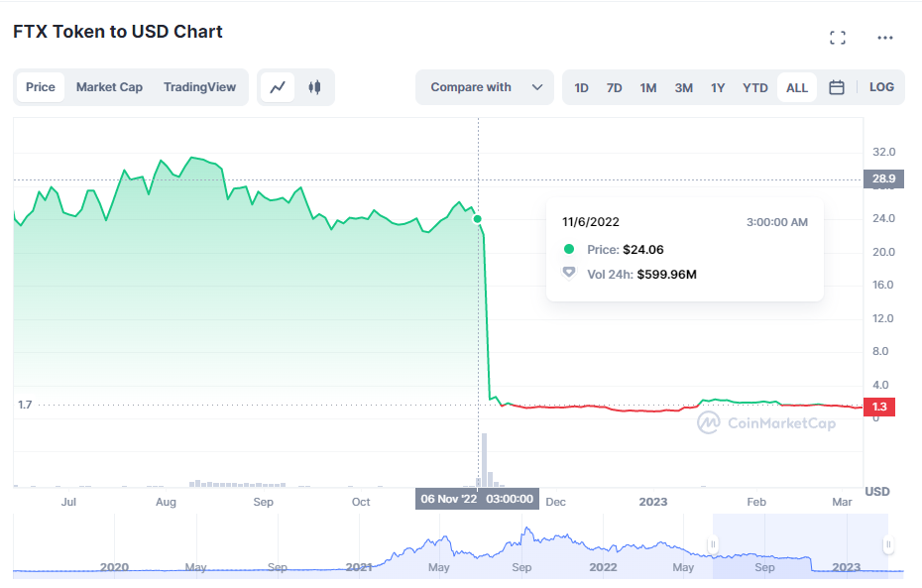Screen dimensions: 922x588
Task: Select the ALL time range
Action: tap(796, 87)
